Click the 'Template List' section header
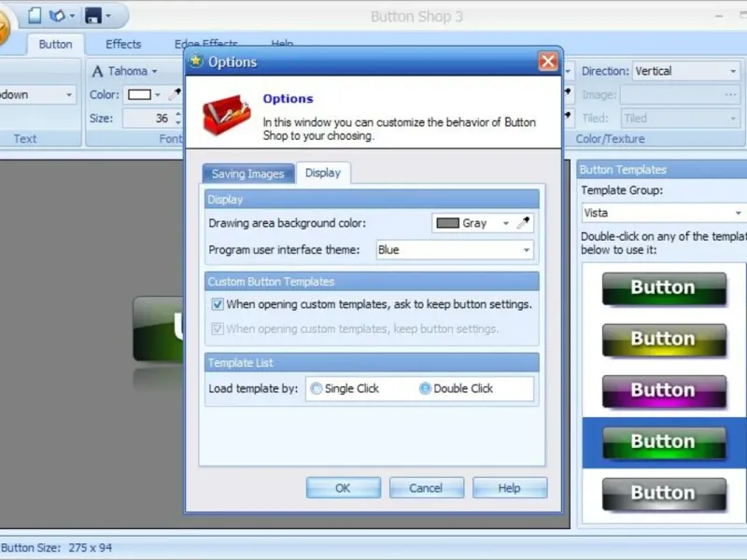Viewport: 747px width, 560px height. point(372,362)
